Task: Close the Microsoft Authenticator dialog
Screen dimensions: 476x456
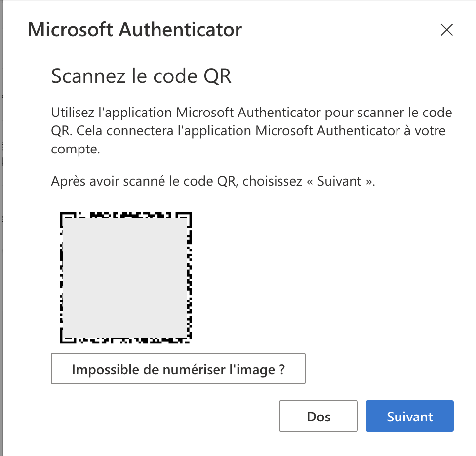Action: pos(446,30)
